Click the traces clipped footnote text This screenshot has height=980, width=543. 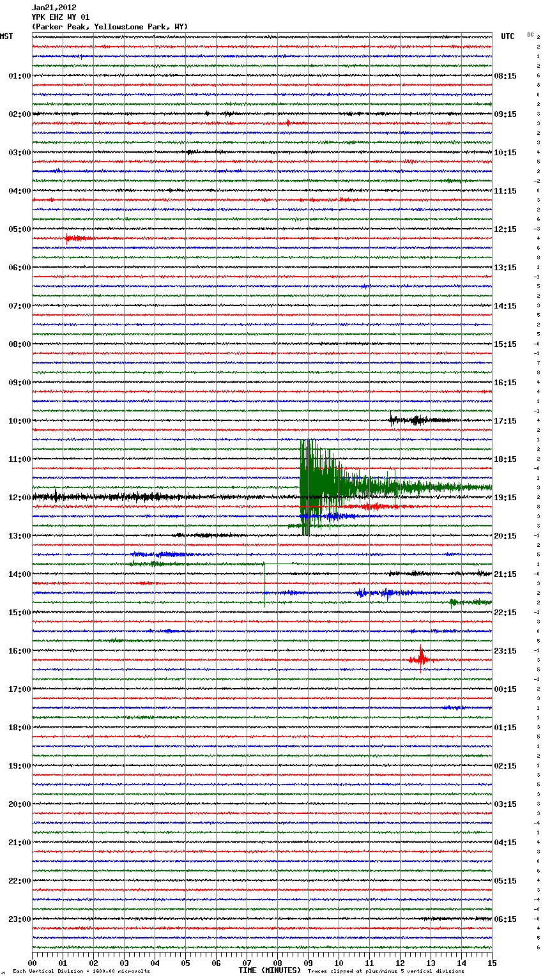pos(386,971)
